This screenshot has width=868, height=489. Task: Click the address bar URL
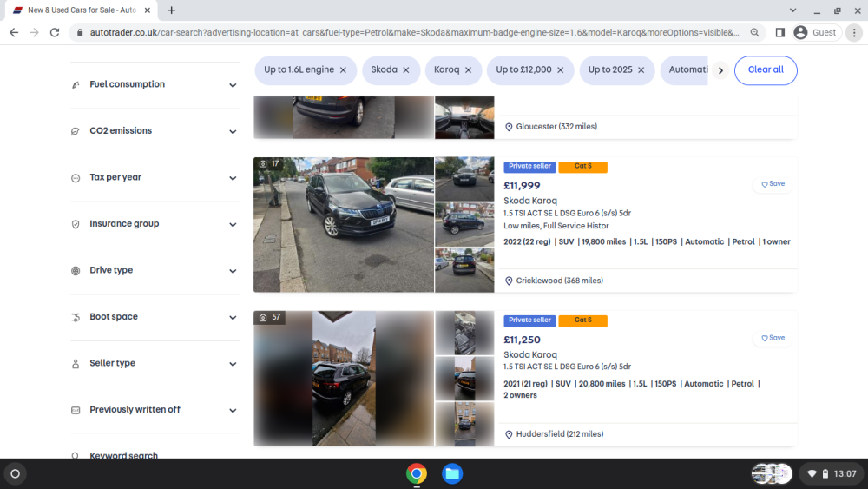pos(414,33)
